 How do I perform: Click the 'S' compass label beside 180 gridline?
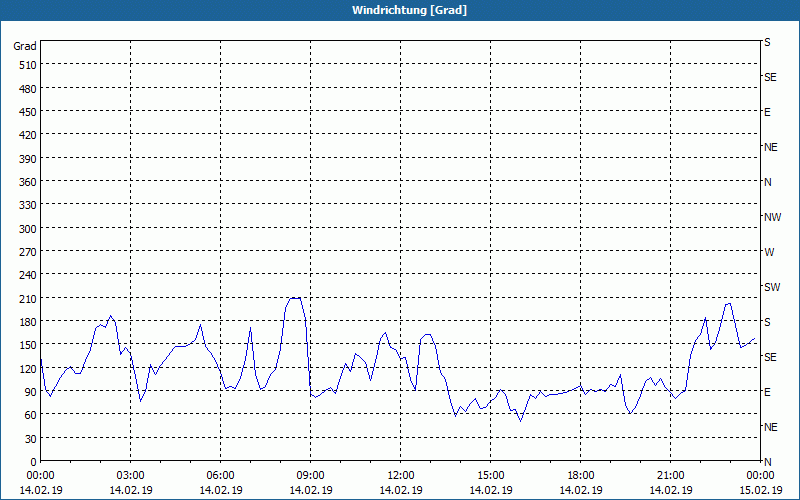click(767, 322)
